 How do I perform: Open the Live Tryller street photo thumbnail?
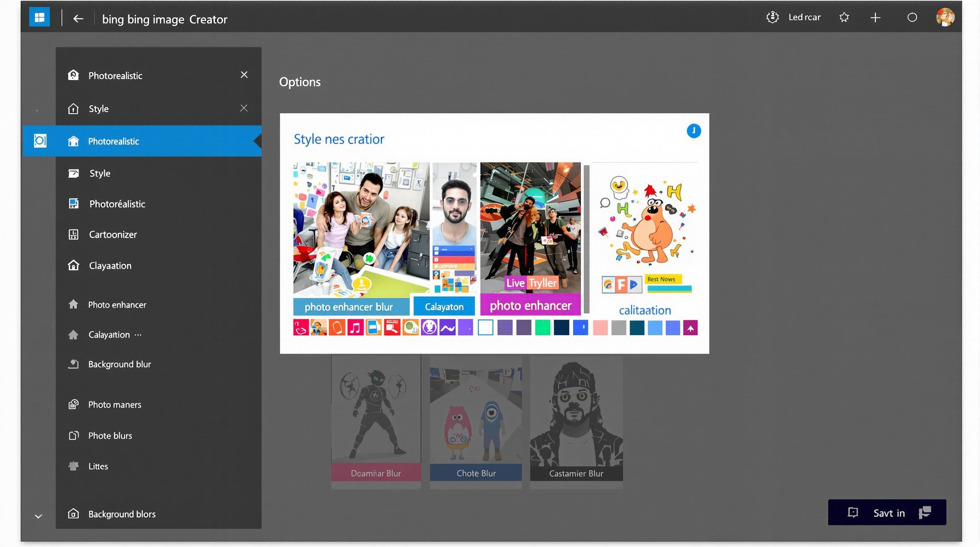530,228
